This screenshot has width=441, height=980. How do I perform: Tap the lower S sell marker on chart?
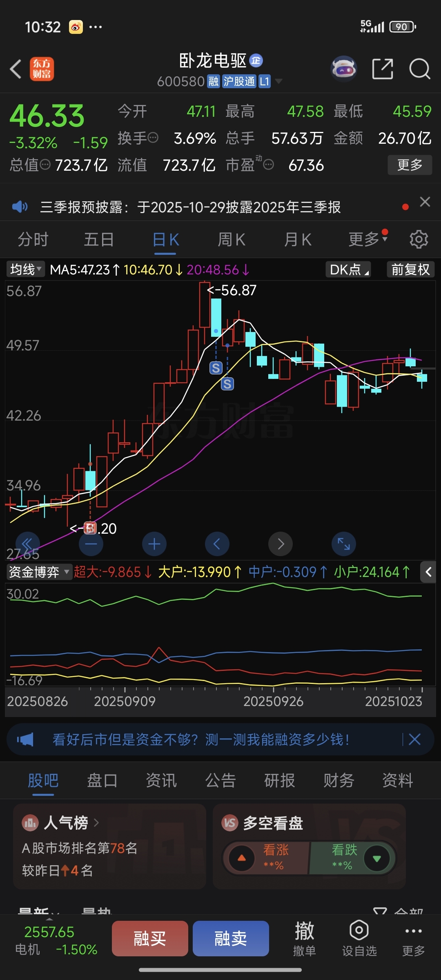pos(227,383)
